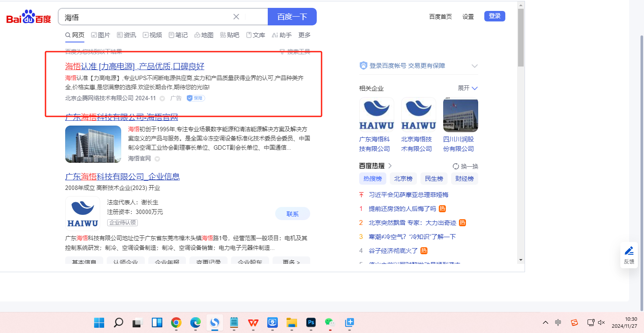Open the 更多 search category menu
Image resolution: width=644 pixels, height=333 pixels.
click(x=304, y=35)
